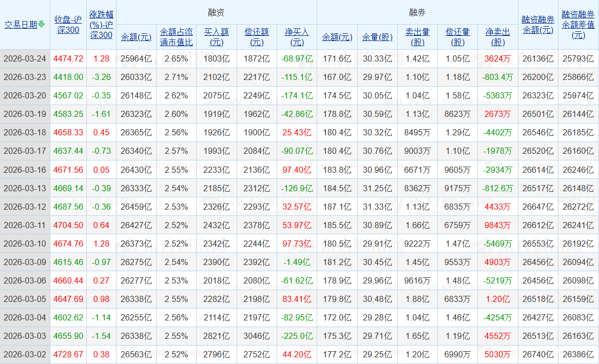Select date cell 2026-03-20
The image size is (599, 364).
click(x=25, y=95)
